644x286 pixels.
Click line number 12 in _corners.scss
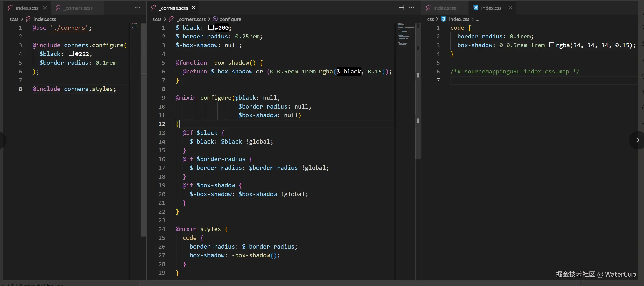(162, 124)
